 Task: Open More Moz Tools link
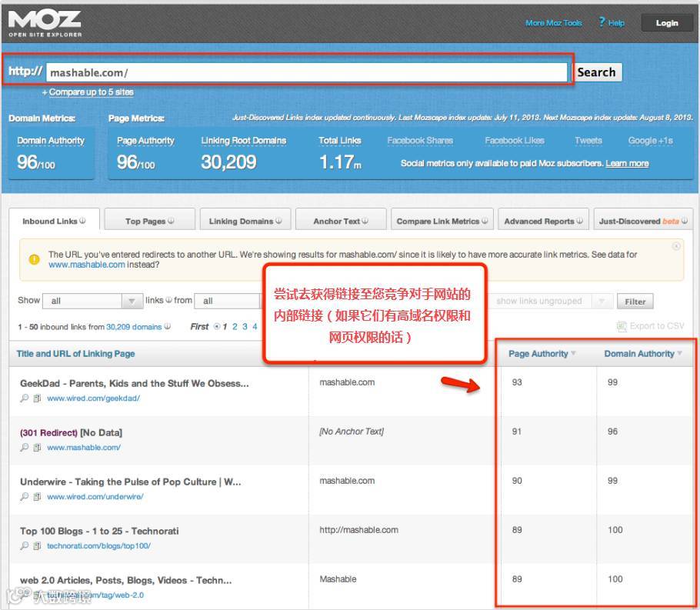point(554,23)
